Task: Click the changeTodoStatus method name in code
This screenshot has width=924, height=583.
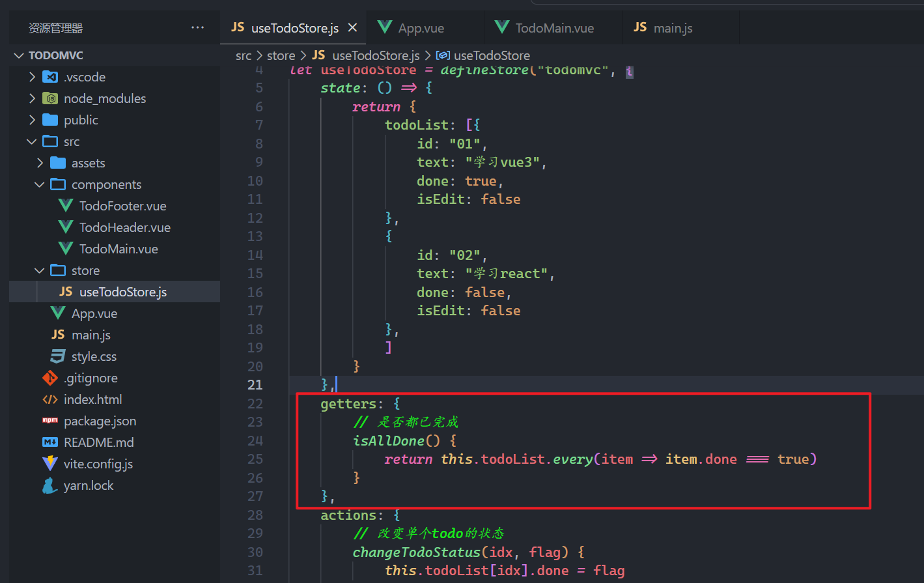Action: pos(417,552)
